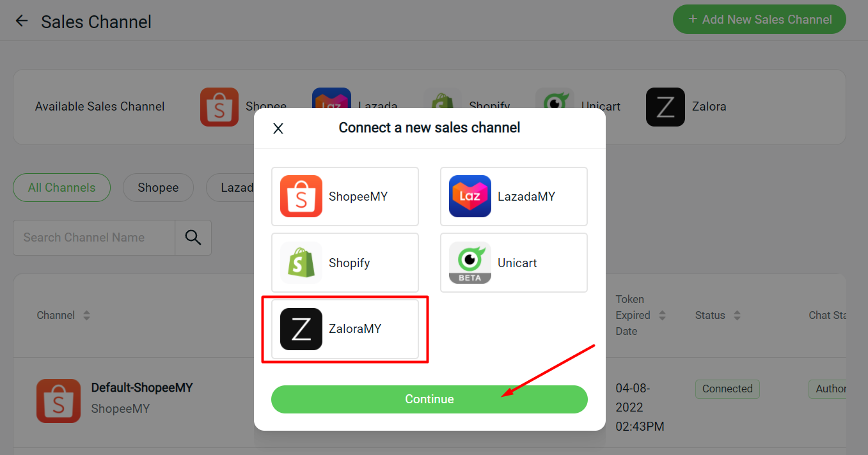The height and width of the screenshot is (455, 868).
Task: Select the Unicart beta channel
Action: click(514, 263)
